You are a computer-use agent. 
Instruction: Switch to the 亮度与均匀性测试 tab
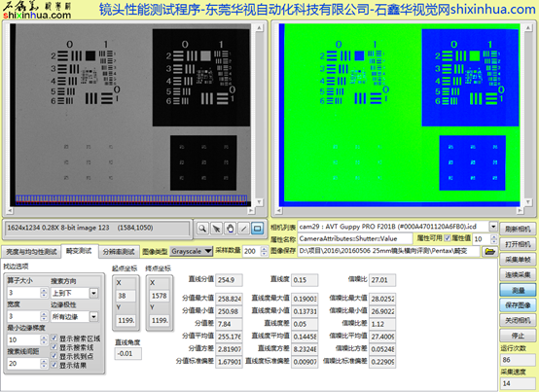point(31,252)
